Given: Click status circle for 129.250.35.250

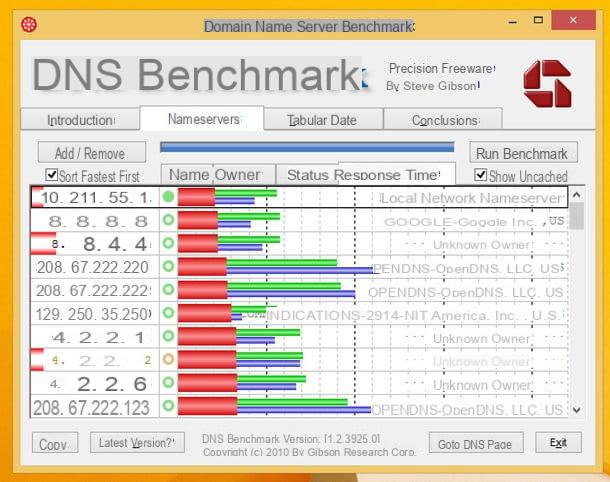Looking at the screenshot, I should [x=168, y=313].
